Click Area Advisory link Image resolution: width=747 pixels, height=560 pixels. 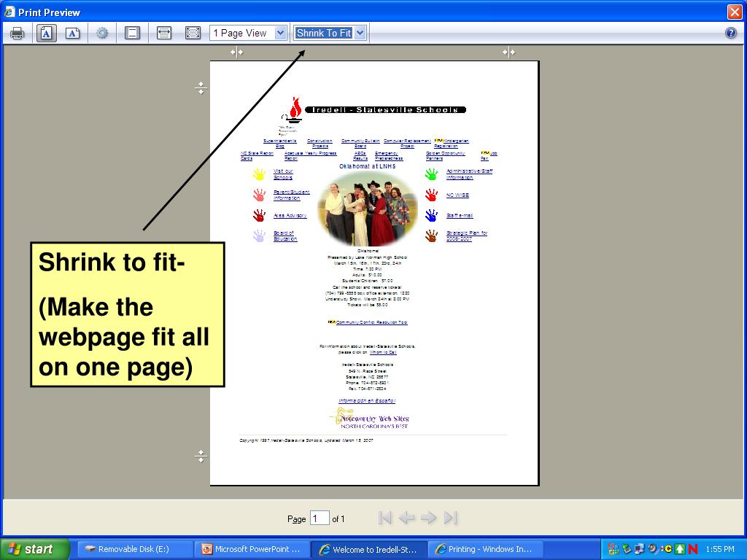click(x=290, y=216)
